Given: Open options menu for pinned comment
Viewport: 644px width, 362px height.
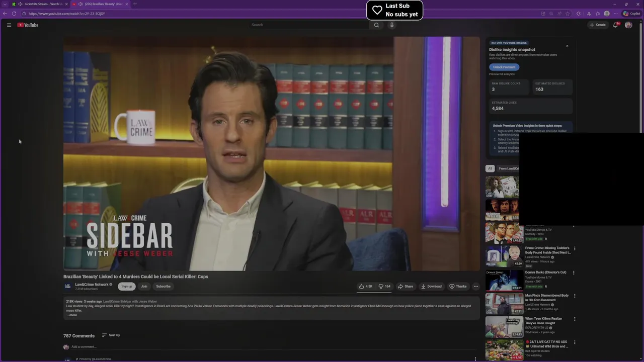Looking at the screenshot, I should [x=475, y=359].
